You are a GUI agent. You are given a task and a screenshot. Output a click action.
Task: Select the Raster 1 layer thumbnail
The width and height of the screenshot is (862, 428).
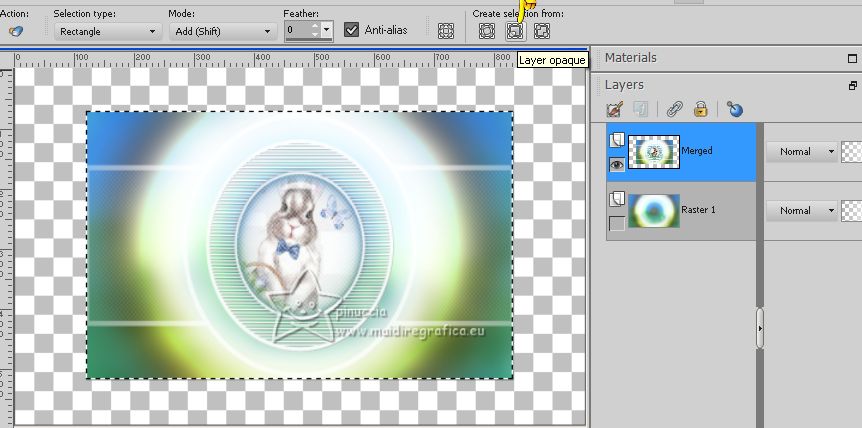pyautogui.click(x=654, y=210)
